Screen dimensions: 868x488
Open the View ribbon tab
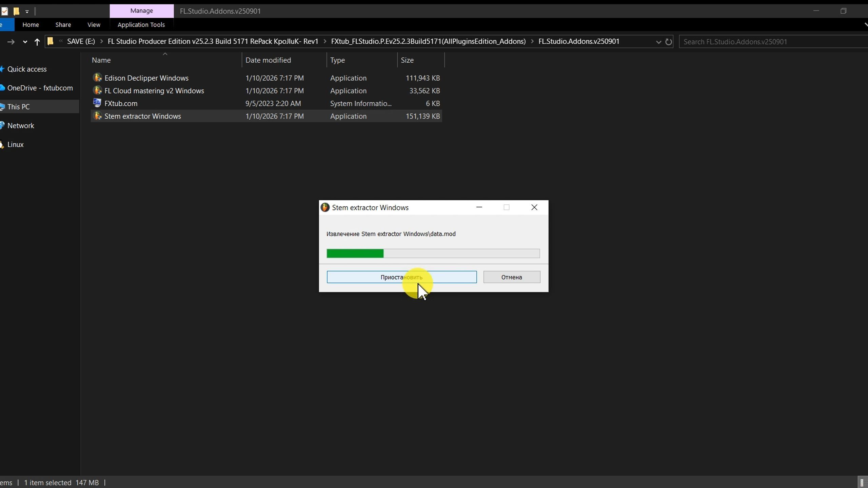tap(94, 25)
